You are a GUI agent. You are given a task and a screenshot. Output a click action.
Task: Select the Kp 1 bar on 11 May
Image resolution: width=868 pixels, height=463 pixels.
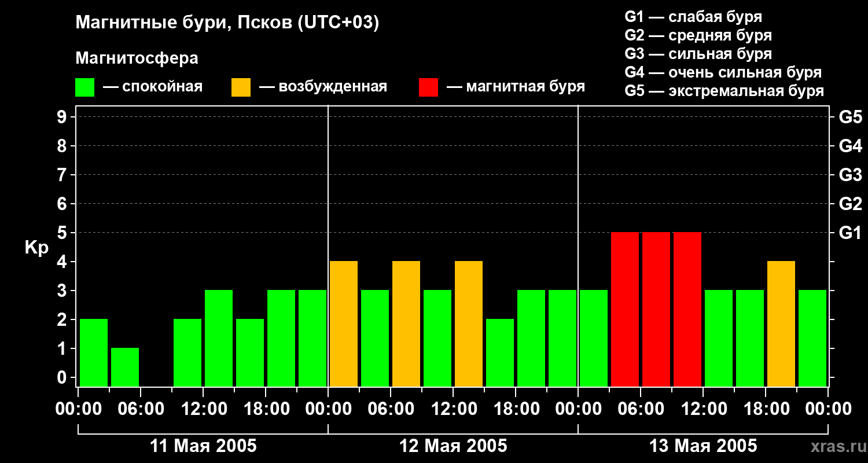pos(125,367)
